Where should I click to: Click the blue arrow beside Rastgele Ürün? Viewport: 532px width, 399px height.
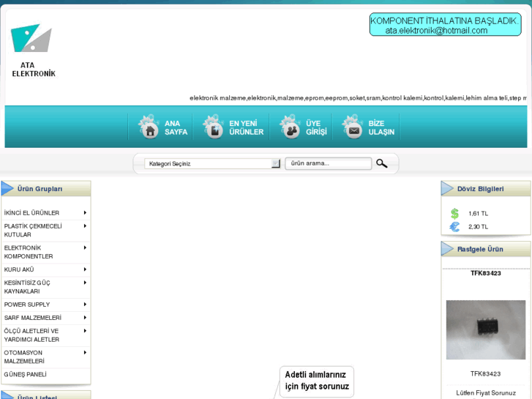447,249
